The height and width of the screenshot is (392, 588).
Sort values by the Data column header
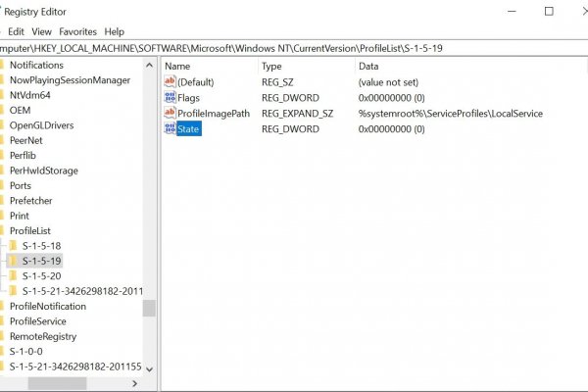point(368,66)
